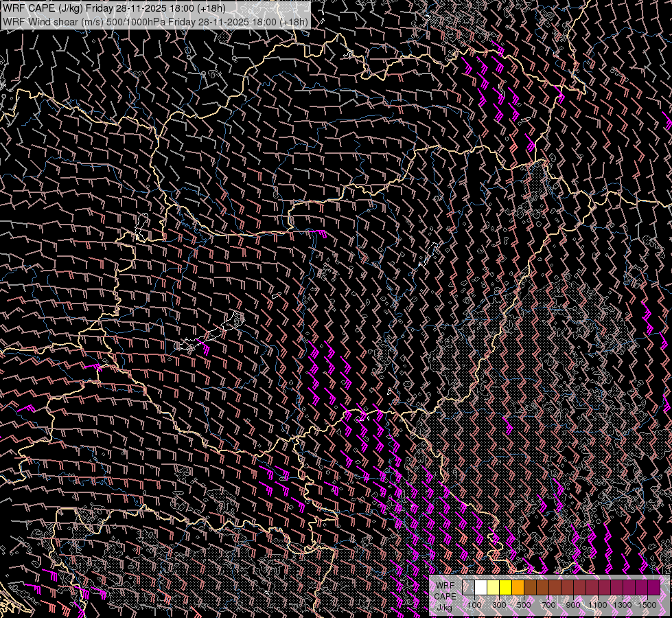Image resolution: width=672 pixels, height=618 pixels.
Task: Click the orange swatch in CAPE legend
Action: [x=518, y=588]
